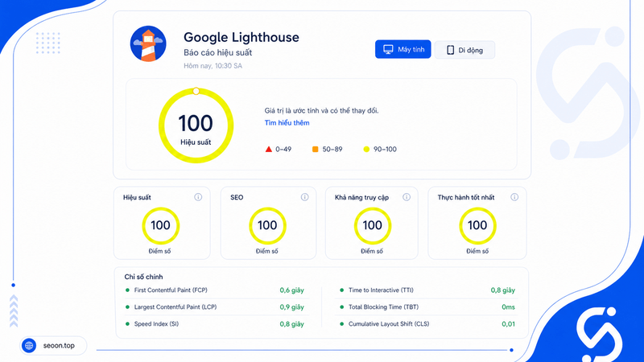Select Total Blocking Time (TBT) metric
The image size is (644, 362).
point(384,307)
